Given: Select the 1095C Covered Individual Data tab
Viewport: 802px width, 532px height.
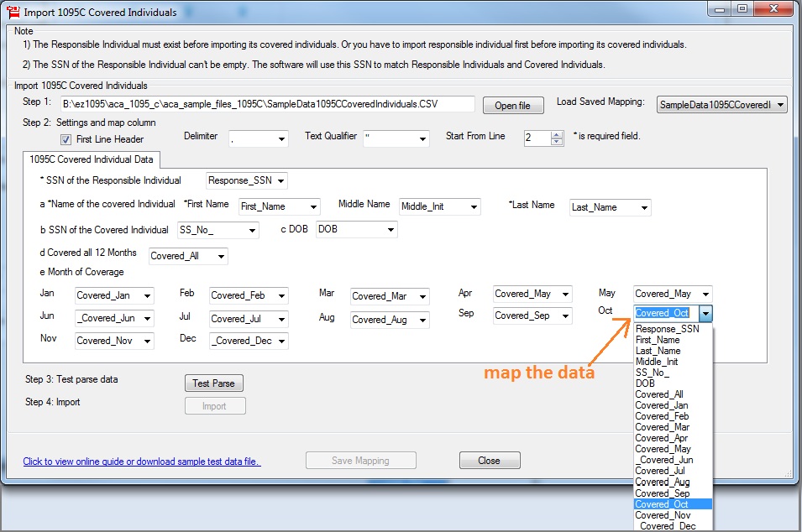Looking at the screenshot, I should coord(91,159).
